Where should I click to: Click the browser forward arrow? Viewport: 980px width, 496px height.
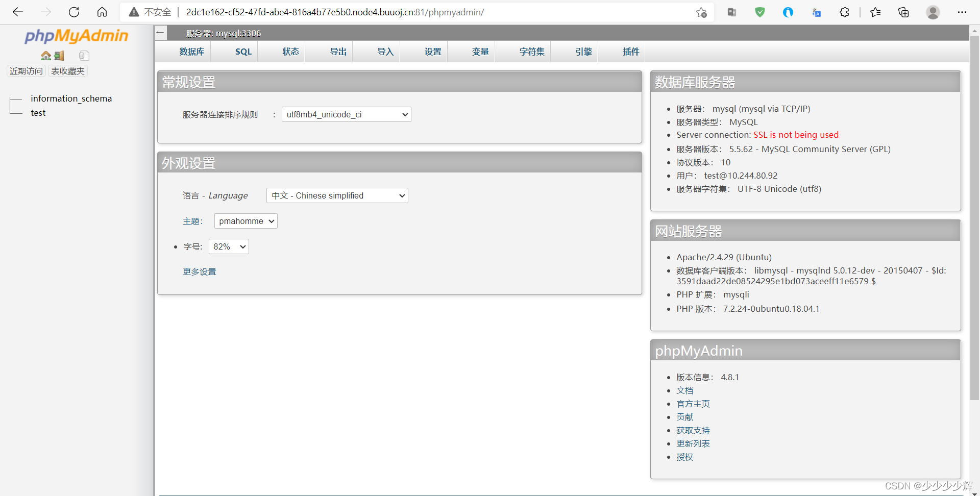[x=46, y=12]
